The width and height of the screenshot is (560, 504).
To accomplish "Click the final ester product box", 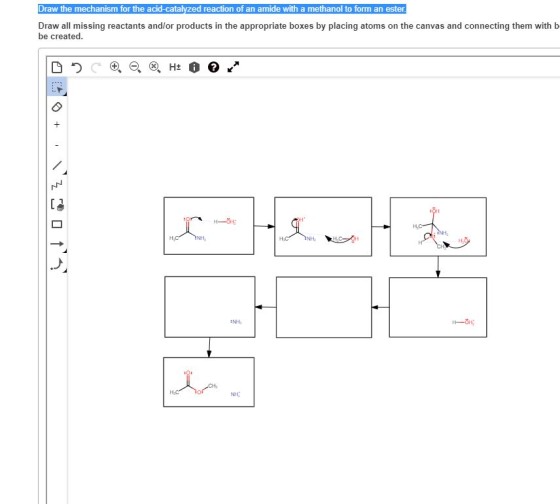I will pyautogui.click(x=209, y=382).
